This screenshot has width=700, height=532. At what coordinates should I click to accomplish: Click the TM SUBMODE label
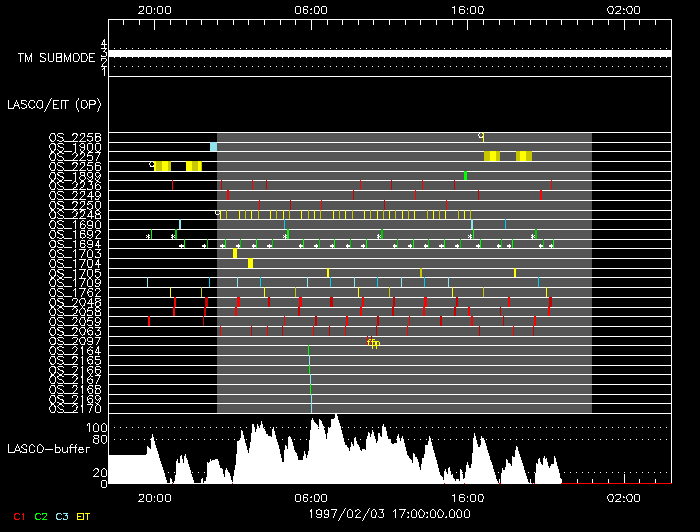[56, 59]
